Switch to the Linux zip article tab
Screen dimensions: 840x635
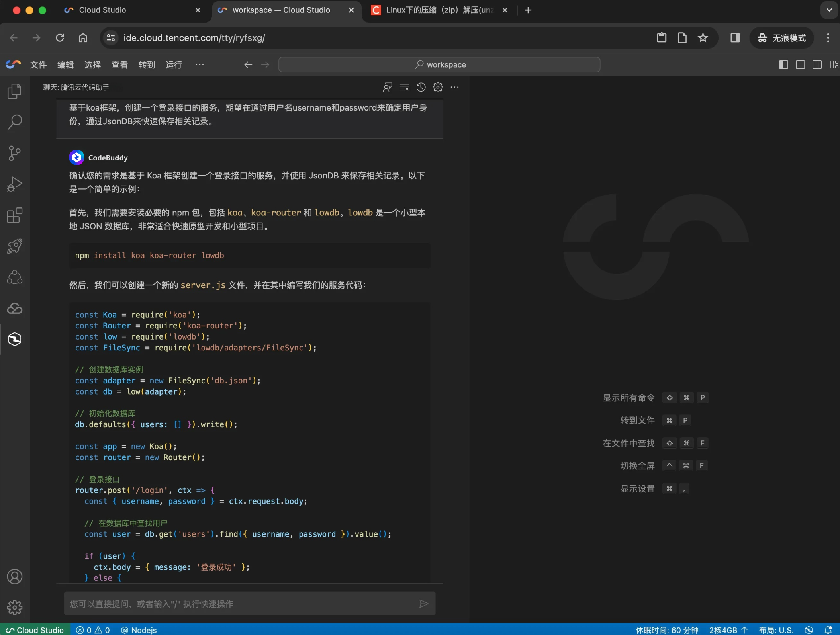(438, 10)
